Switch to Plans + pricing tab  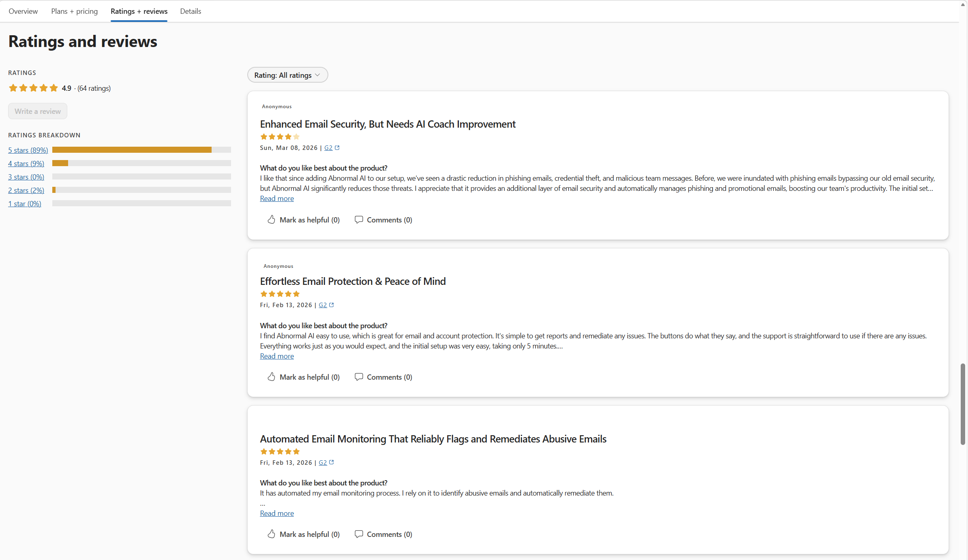coord(74,11)
